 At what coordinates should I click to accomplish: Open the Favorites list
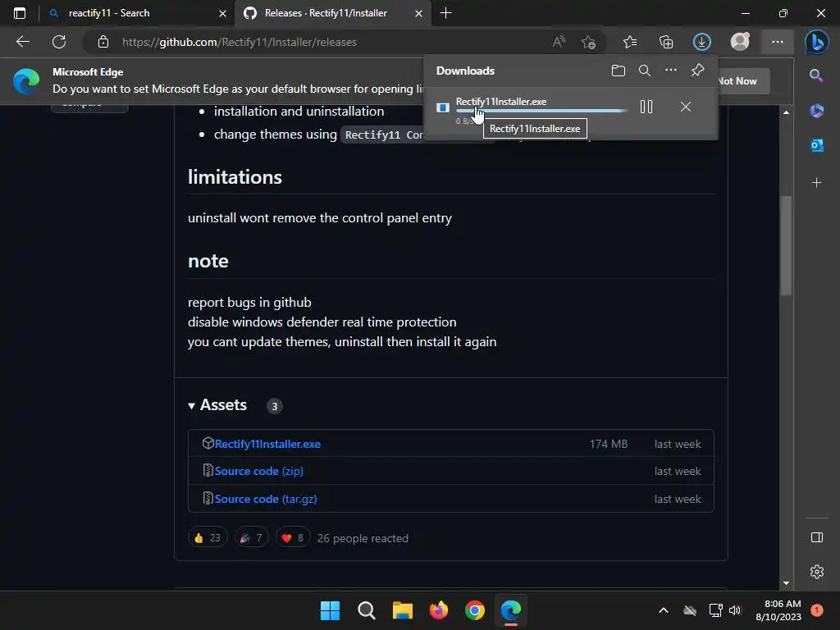pyautogui.click(x=630, y=42)
